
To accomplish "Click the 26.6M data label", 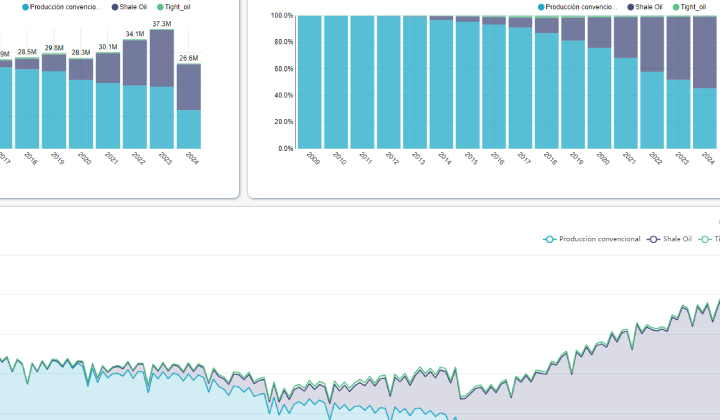I will [x=189, y=58].
